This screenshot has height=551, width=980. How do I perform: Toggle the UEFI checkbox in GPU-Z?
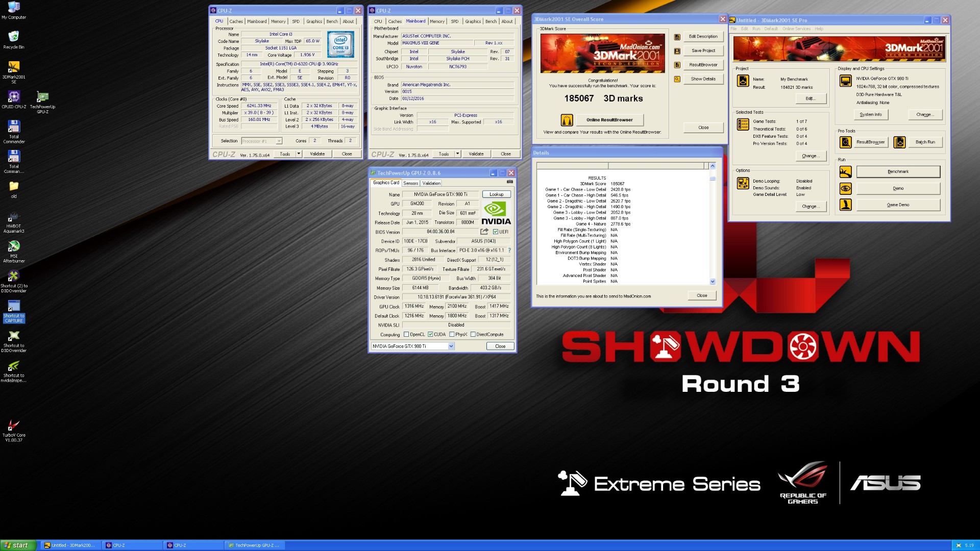pos(495,232)
